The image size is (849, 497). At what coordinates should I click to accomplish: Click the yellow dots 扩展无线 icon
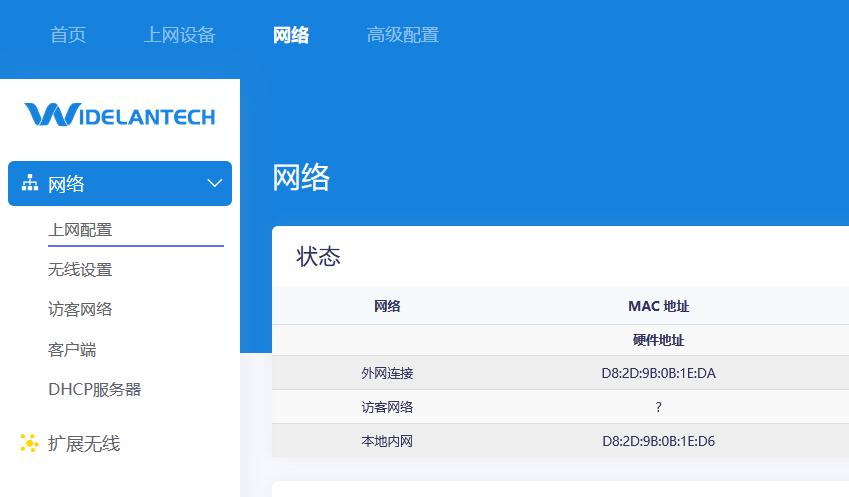[x=29, y=443]
